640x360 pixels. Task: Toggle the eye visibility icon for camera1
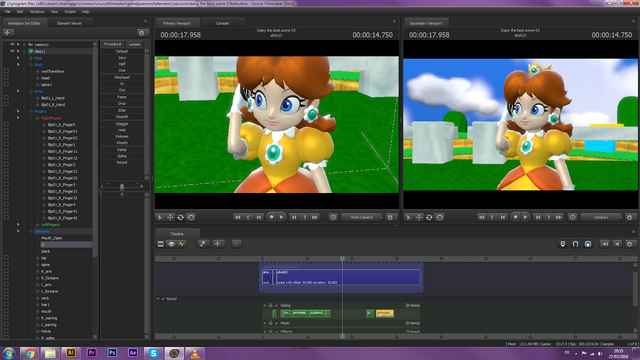12,44
